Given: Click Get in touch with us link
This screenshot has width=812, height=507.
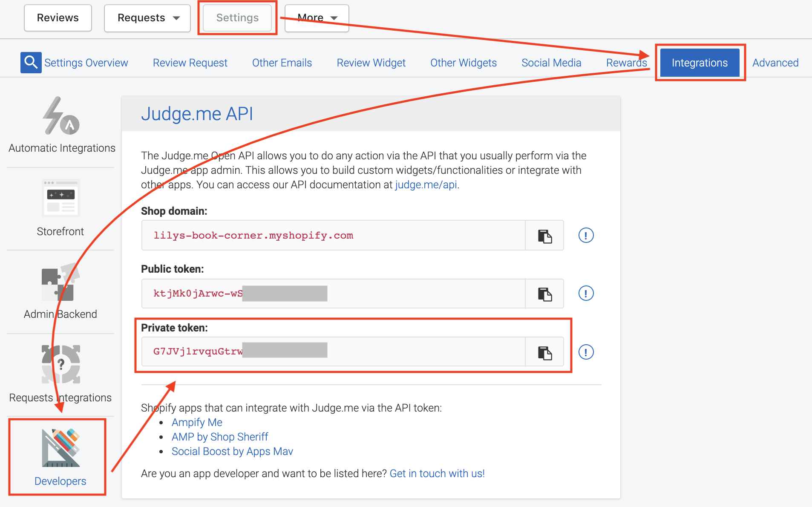Looking at the screenshot, I should click(x=437, y=473).
